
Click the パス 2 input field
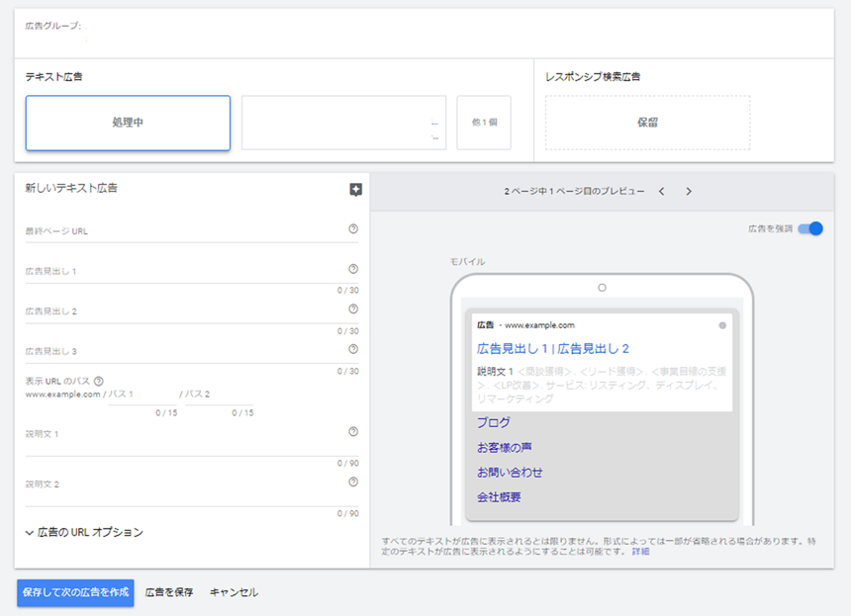click(219, 396)
